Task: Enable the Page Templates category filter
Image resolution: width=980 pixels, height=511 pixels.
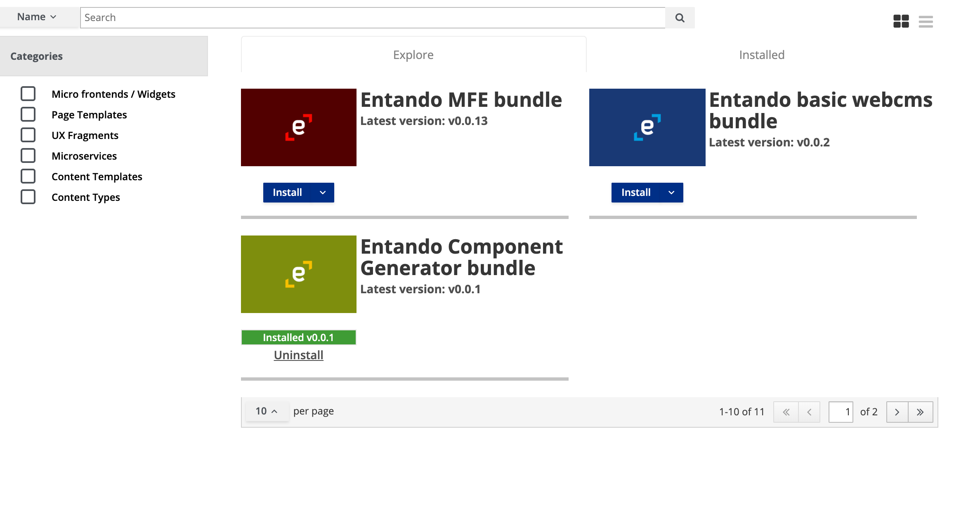Action: (28, 115)
